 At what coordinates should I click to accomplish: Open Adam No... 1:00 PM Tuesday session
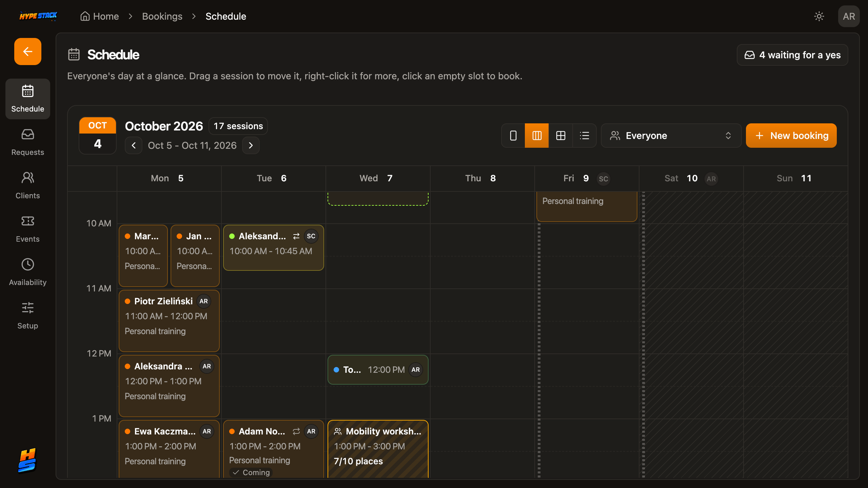click(x=274, y=449)
